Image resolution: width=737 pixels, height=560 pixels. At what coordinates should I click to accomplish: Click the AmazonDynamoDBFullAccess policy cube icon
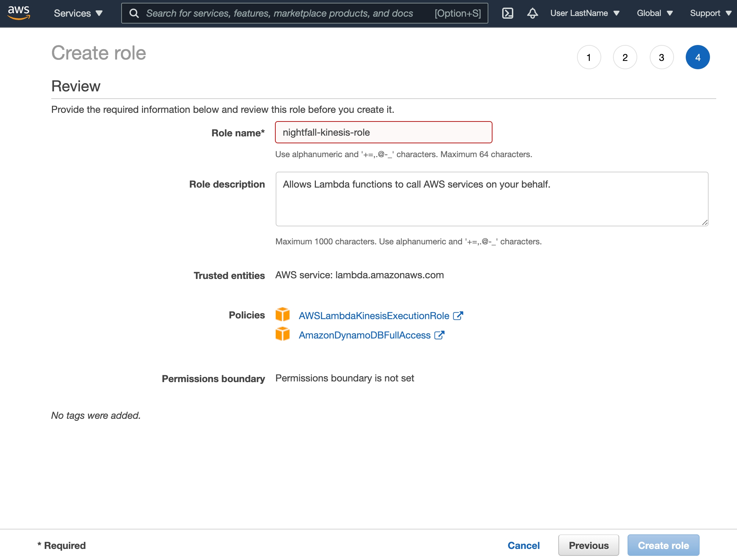pos(283,334)
